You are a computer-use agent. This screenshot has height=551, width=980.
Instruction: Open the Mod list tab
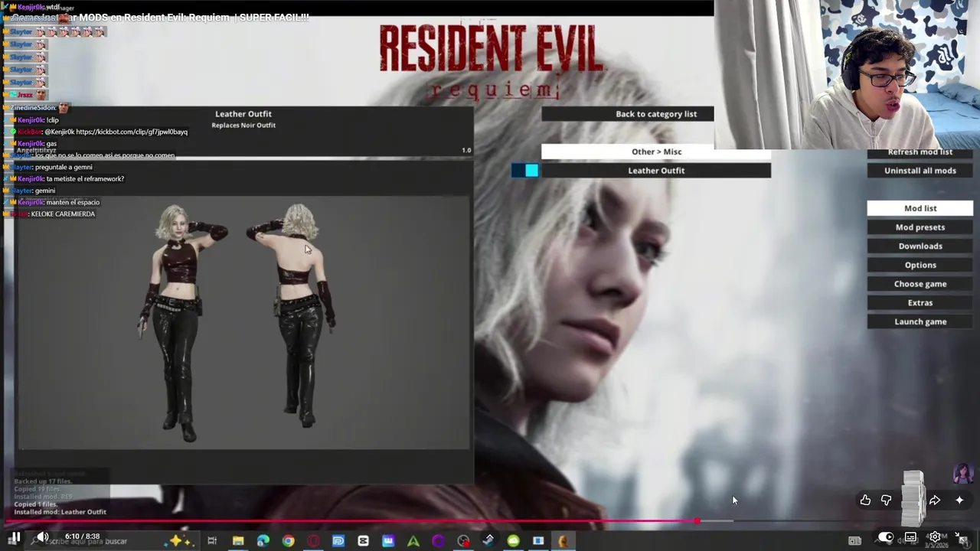click(x=920, y=208)
